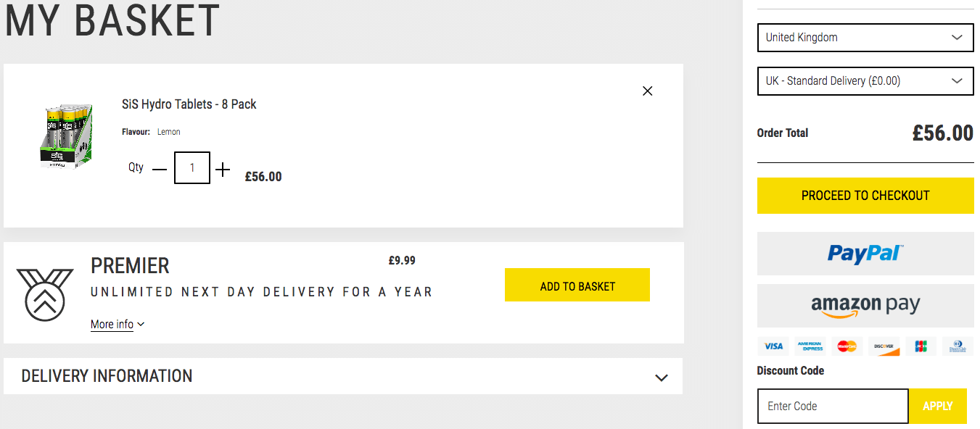Click the American Express card icon
Screen dimensions: 980x429
click(x=810, y=346)
